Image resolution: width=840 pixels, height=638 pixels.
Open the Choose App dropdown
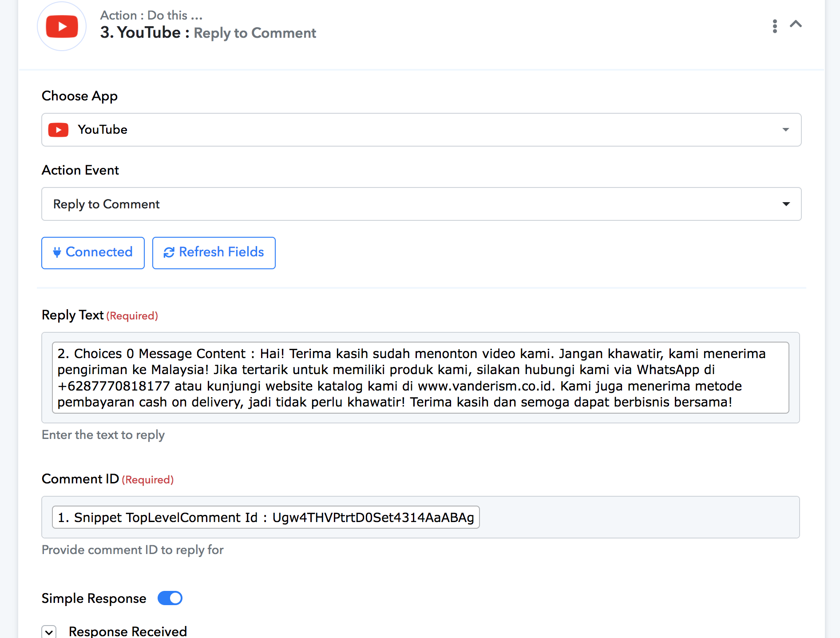[421, 130]
